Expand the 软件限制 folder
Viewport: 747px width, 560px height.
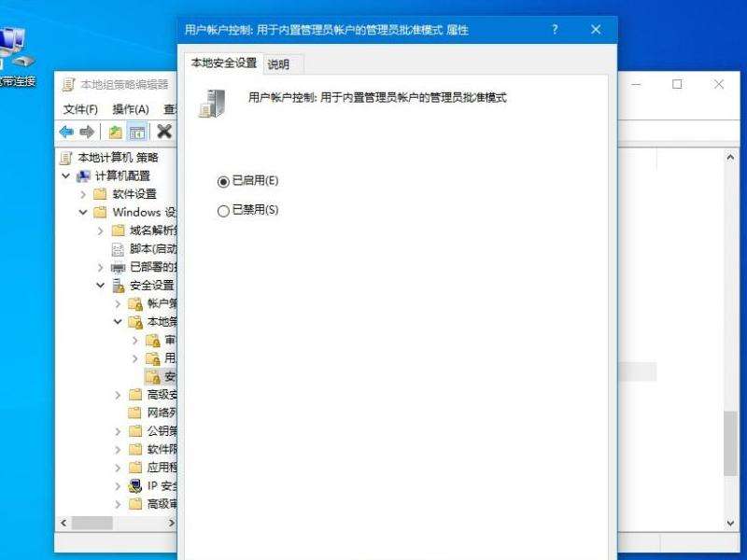click(x=118, y=450)
